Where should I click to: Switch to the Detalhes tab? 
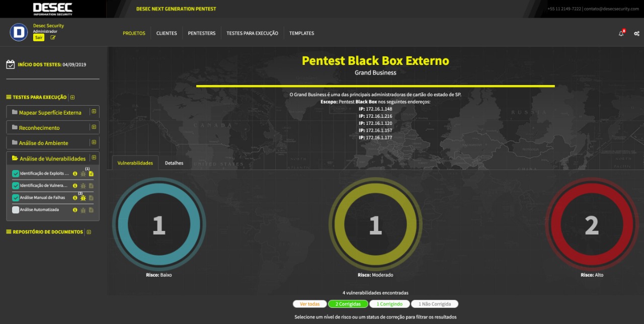(x=174, y=163)
